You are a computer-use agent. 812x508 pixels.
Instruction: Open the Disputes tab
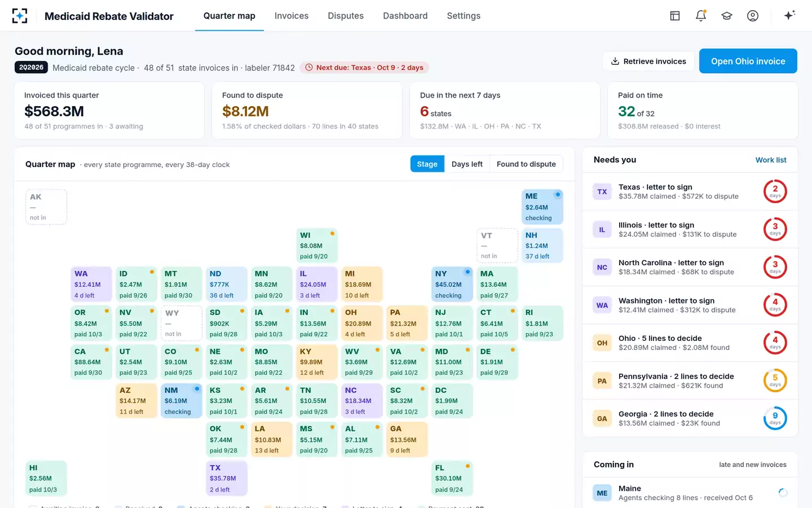346,16
